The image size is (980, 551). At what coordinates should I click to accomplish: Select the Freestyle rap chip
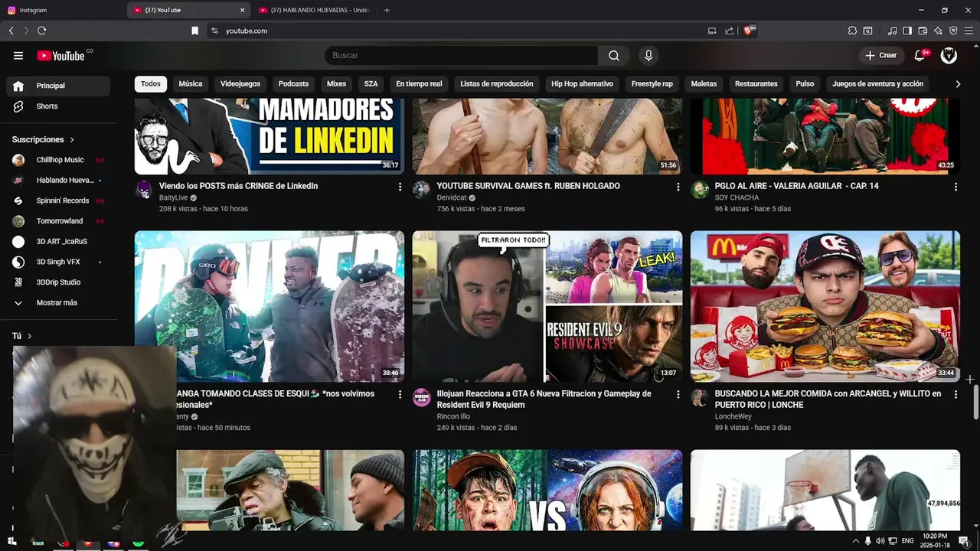coord(652,84)
